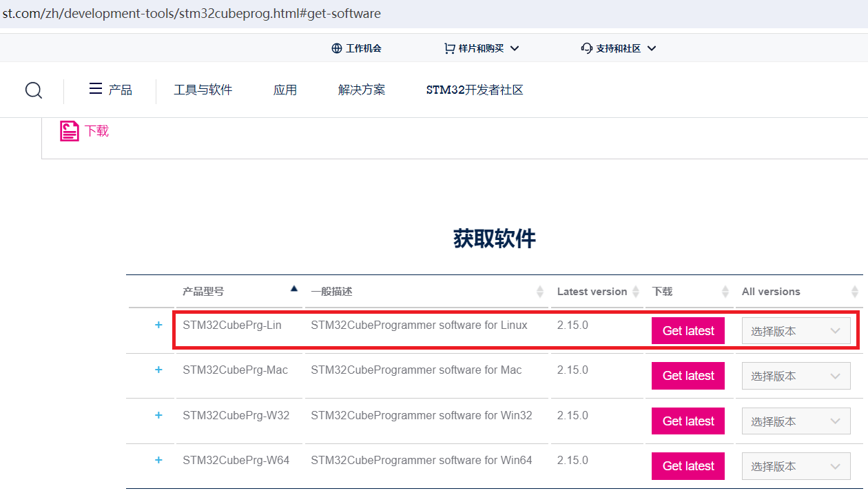
Task: Open 选择版本 dropdown for Mac
Action: click(x=796, y=376)
